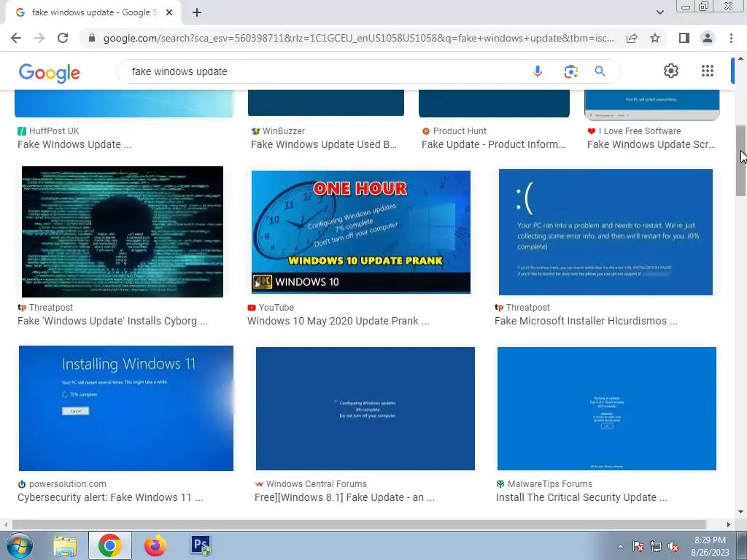Open 'Fake Windows Update Installs Cyborg' link
This screenshot has height=560, width=747.
112,321
